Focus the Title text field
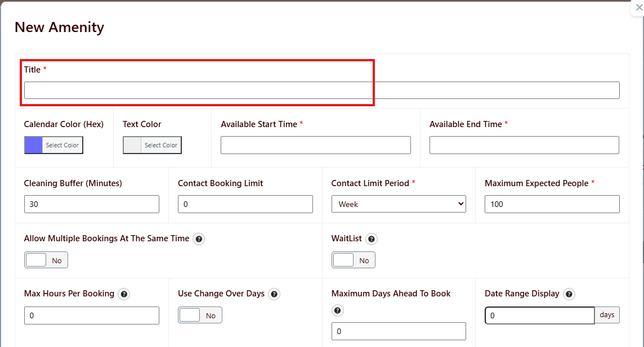This screenshot has height=347, width=644. point(321,91)
